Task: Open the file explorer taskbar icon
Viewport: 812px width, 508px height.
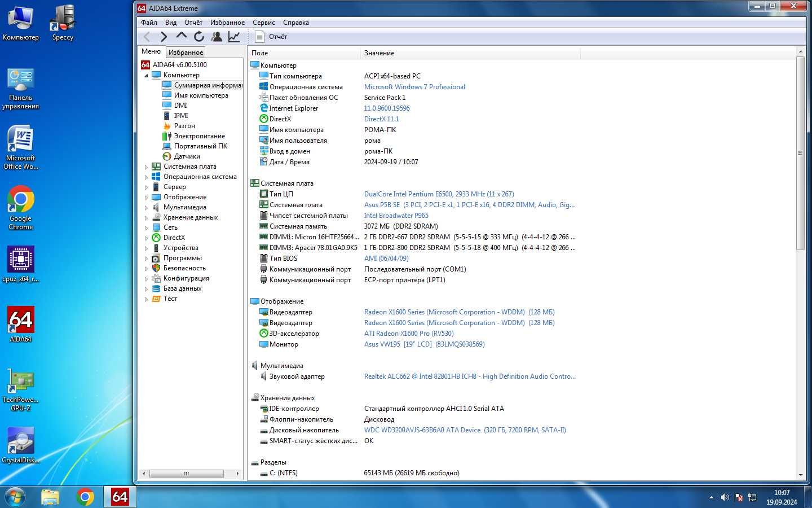Action: click(x=50, y=497)
